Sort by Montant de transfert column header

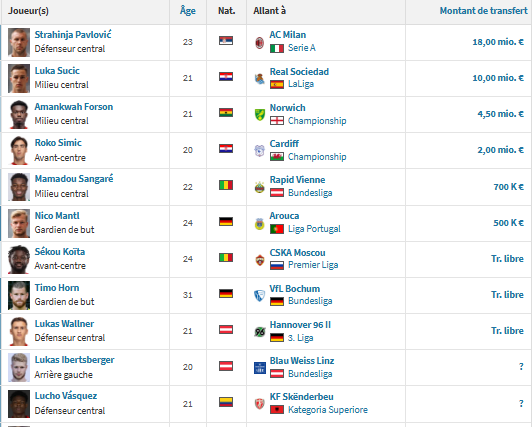[x=484, y=11]
